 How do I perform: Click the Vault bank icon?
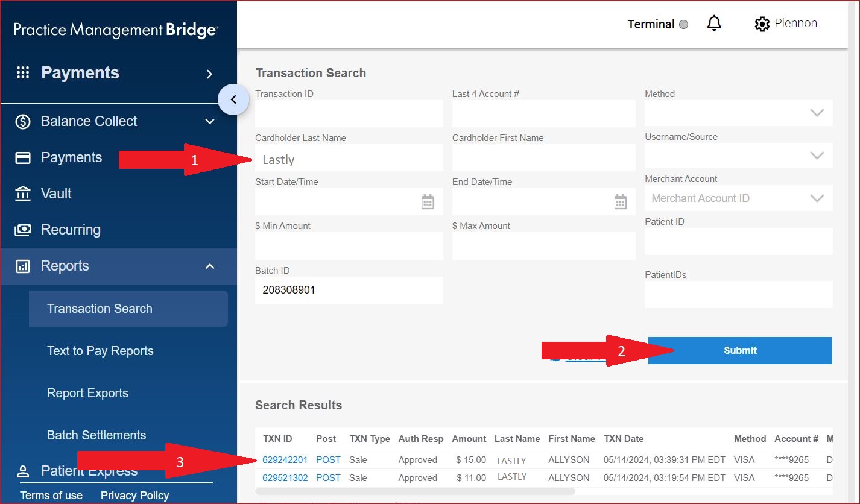click(23, 194)
